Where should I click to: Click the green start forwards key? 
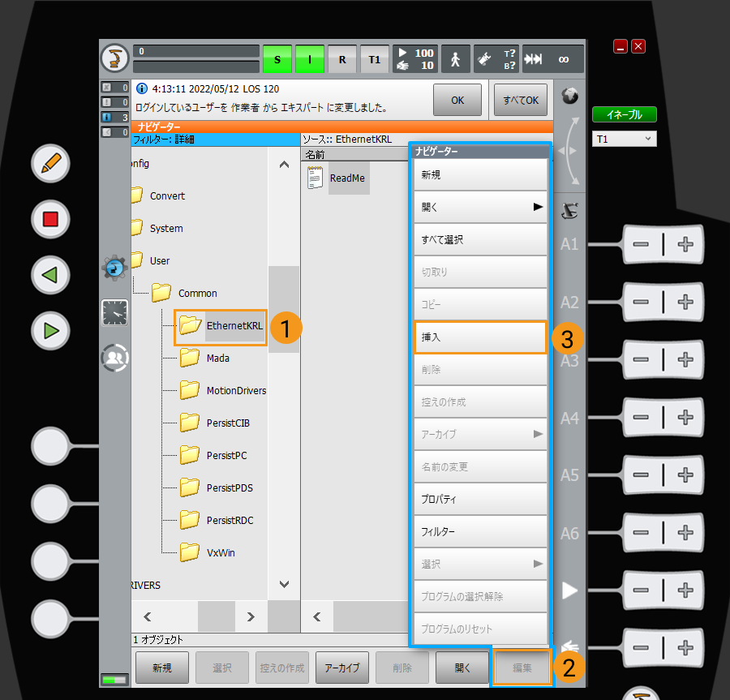pos(50,331)
